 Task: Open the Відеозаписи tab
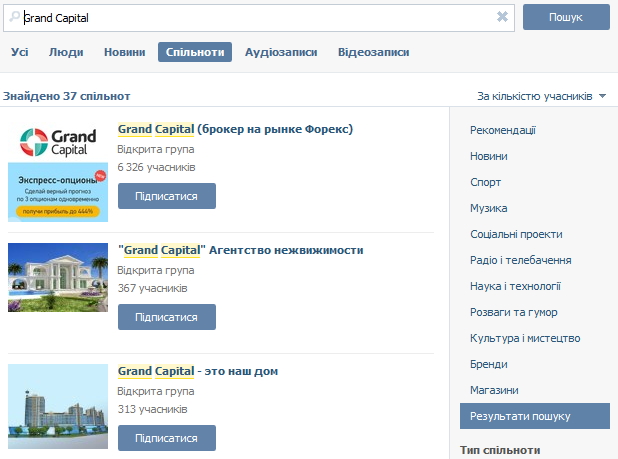pos(374,52)
